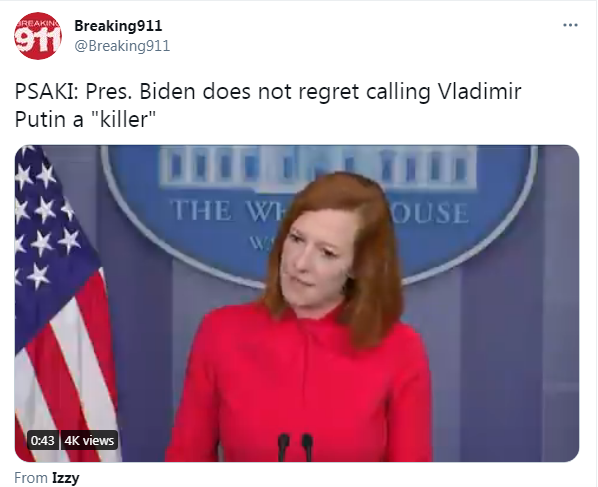Click the American flag area in video
This screenshot has height=487, width=598.
(61, 303)
